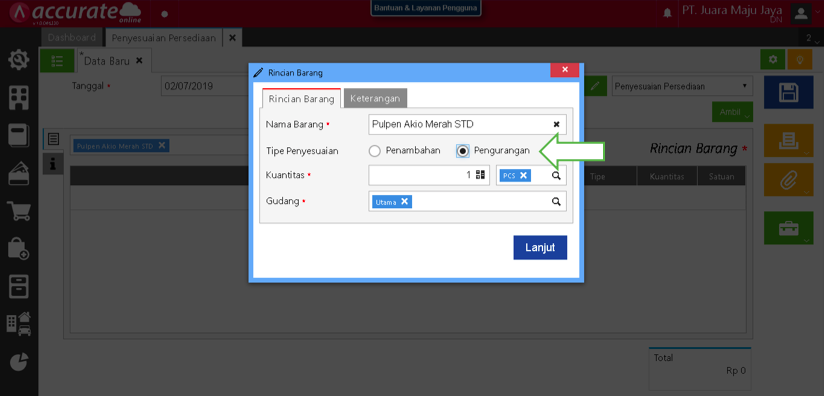825x396 pixels.
Task: Remove the Utama warehouse tag
Action: [x=404, y=201]
